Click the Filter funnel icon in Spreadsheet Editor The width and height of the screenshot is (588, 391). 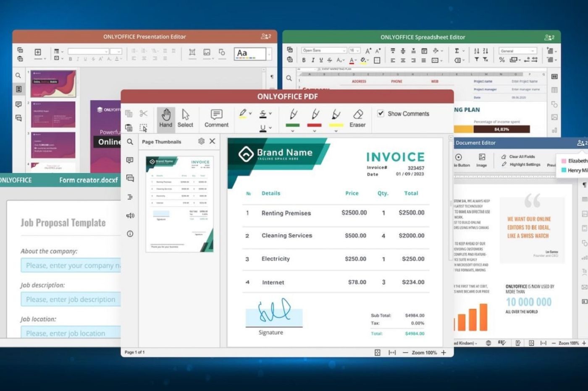pyautogui.click(x=477, y=60)
